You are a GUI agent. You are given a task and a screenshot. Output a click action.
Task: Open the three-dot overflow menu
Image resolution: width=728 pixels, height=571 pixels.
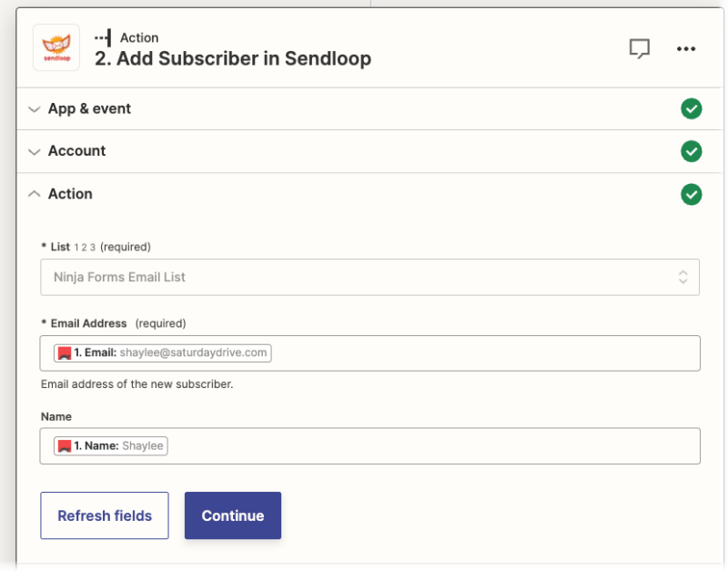686,49
